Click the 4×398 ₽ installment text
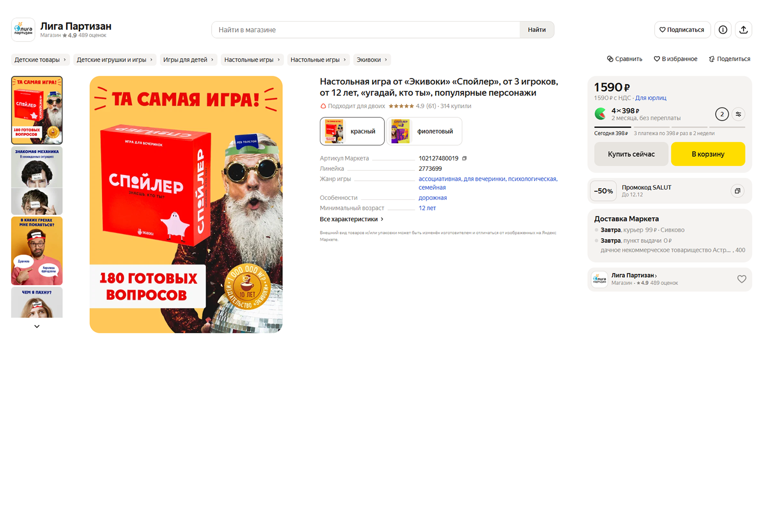 (x=625, y=111)
